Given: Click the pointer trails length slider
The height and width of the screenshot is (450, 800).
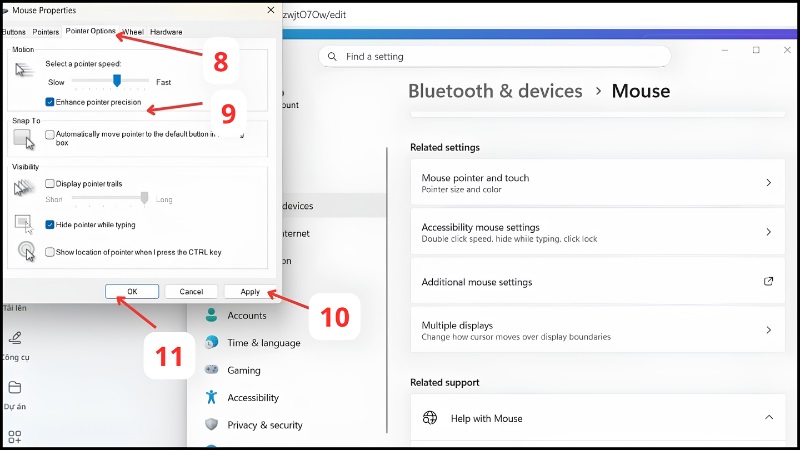Looking at the screenshot, I should point(144,198).
